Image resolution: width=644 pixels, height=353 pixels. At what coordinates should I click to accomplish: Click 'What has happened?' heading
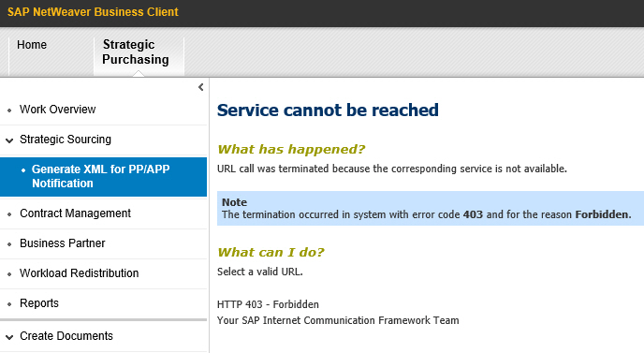291,149
